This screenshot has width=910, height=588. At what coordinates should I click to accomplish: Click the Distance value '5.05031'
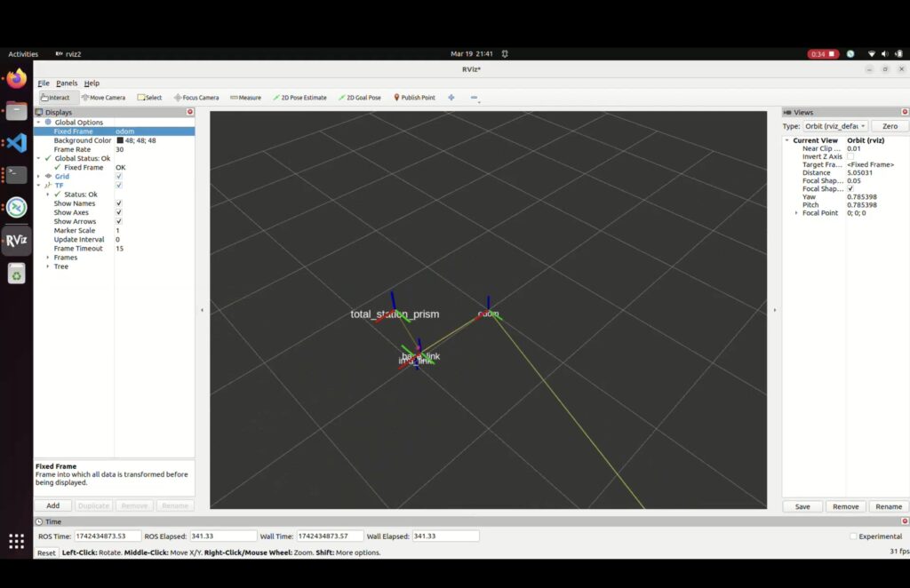[859, 173]
